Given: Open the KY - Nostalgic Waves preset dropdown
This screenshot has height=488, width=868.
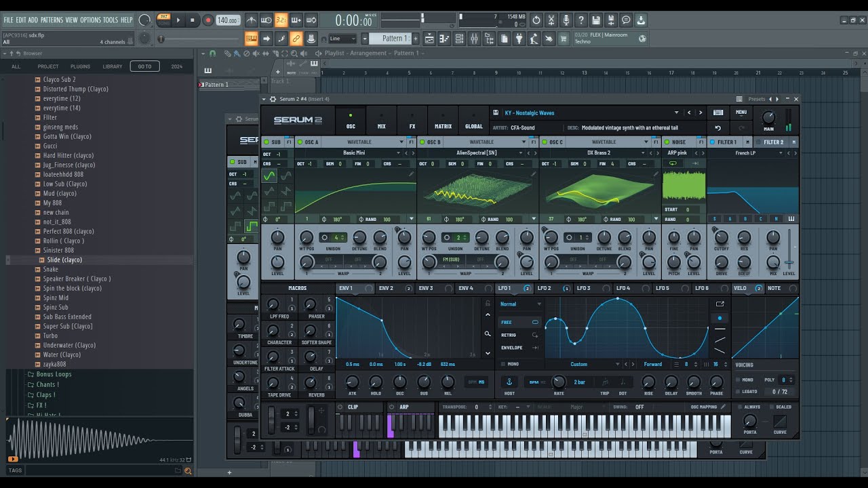Looking at the screenshot, I should (x=676, y=113).
